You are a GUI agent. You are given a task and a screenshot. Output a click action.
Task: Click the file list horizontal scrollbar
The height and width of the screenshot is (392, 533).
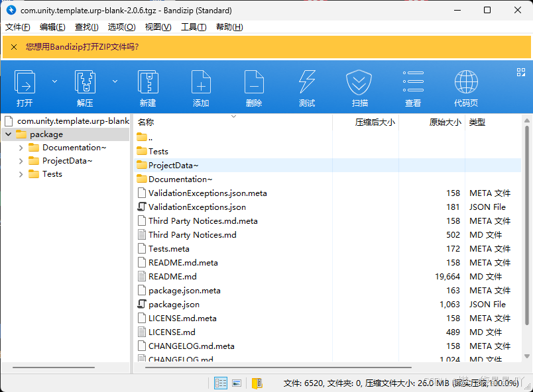click(x=278, y=367)
